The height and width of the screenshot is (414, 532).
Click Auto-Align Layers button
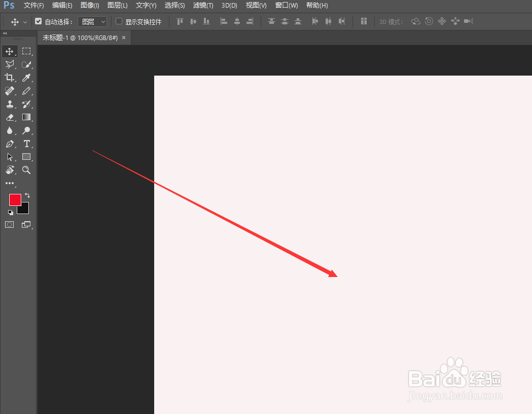point(364,21)
